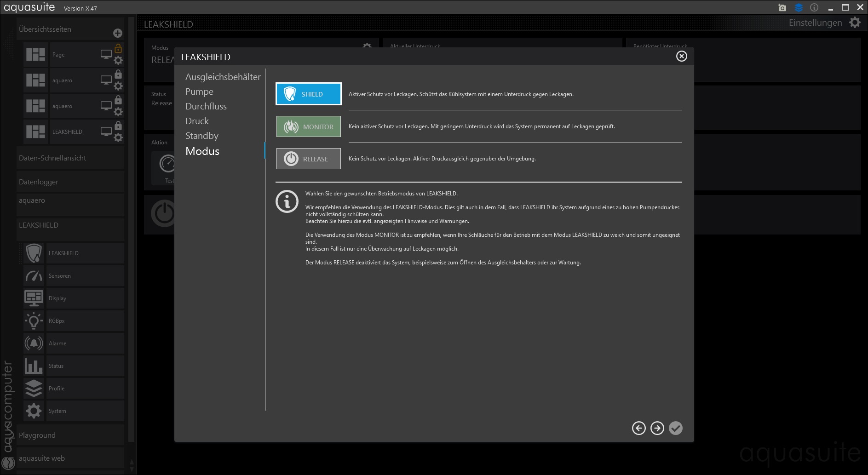Open the Standby section
The height and width of the screenshot is (475, 868).
coord(201,136)
